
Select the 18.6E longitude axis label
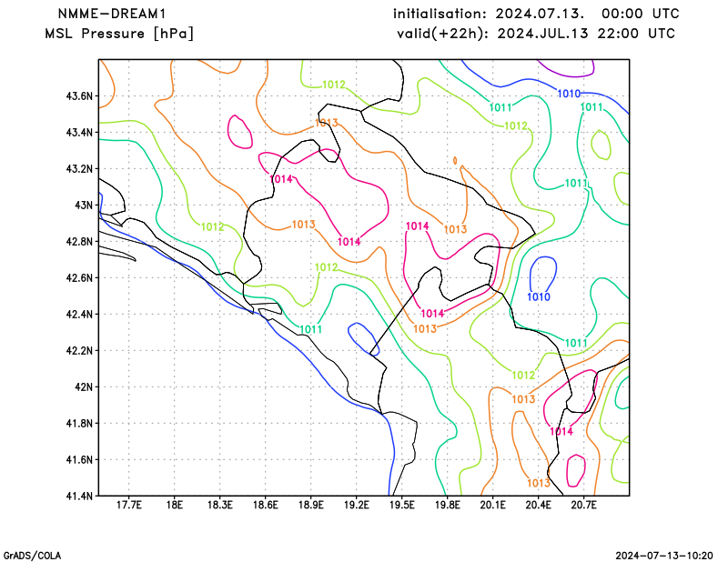[x=265, y=505]
